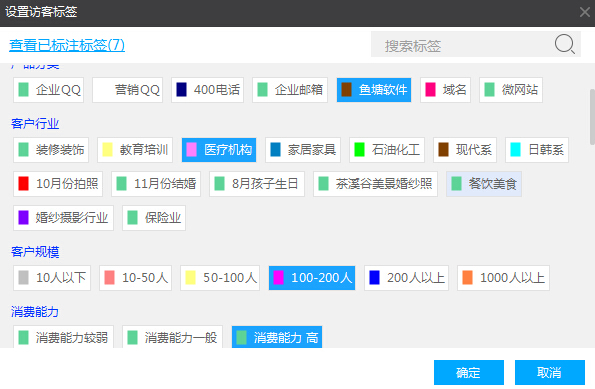595x389 pixels.
Task: Click the red swatch on 10月份拍照
Action: tap(24, 184)
